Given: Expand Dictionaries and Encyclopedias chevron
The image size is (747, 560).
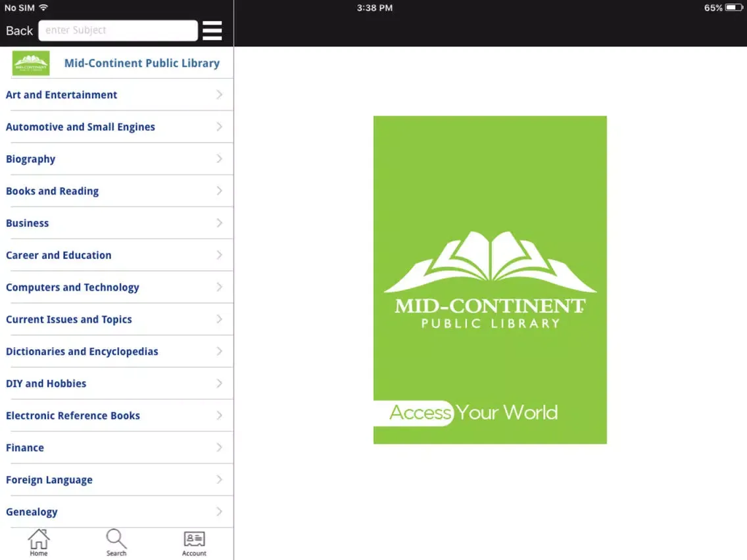Looking at the screenshot, I should [x=219, y=351].
